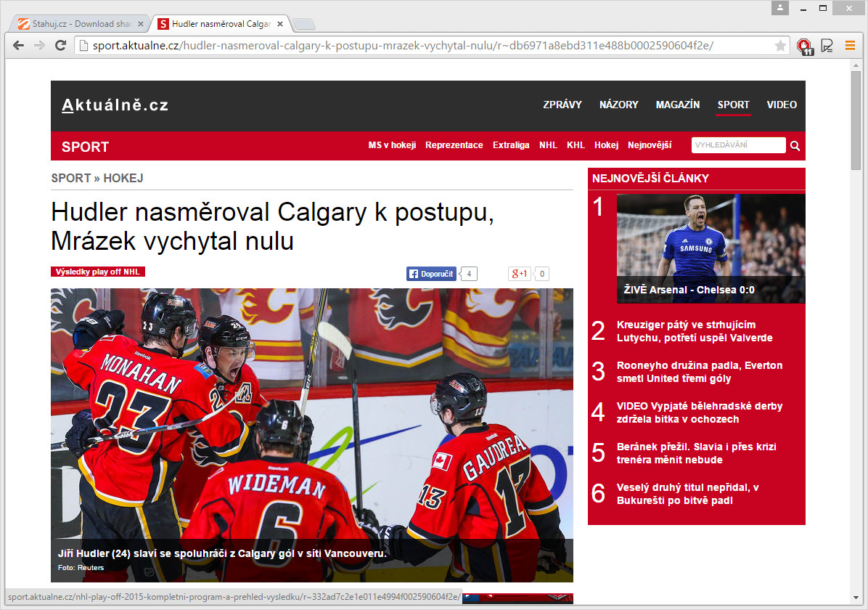Click the browser forward arrow
The height and width of the screenshot is (610, 868).
coord(39,46)
